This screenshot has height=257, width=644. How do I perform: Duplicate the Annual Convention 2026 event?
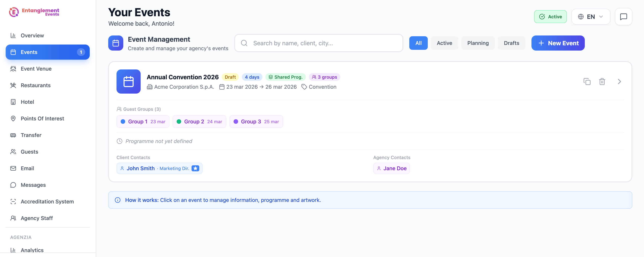click(587, 82)
